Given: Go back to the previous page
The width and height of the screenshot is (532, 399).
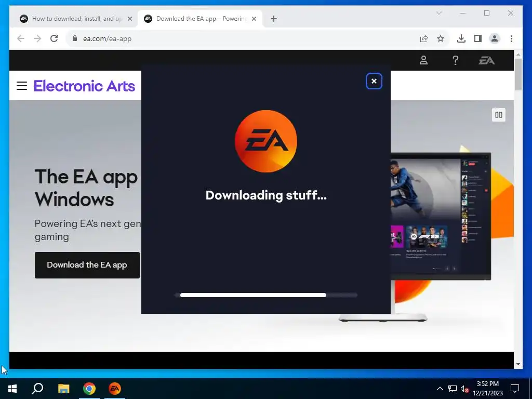Looking at the screenshot, I should click(x=21, y=38).
